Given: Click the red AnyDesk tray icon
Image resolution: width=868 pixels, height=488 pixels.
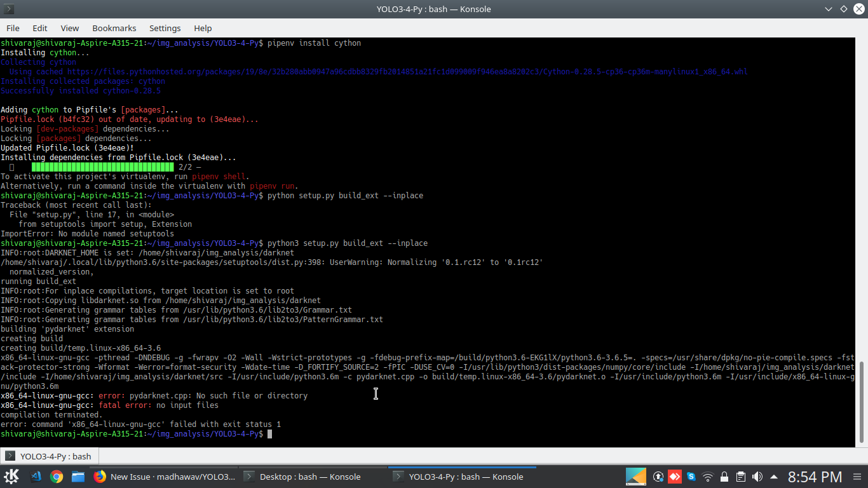Looking at the screenshot, I should (x=675, y=477).
